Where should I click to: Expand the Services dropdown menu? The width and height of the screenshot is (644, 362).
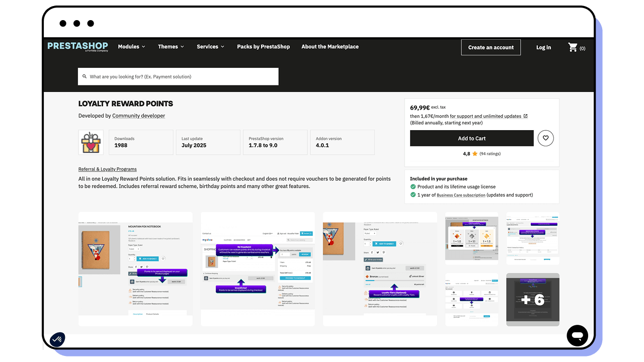210,47
